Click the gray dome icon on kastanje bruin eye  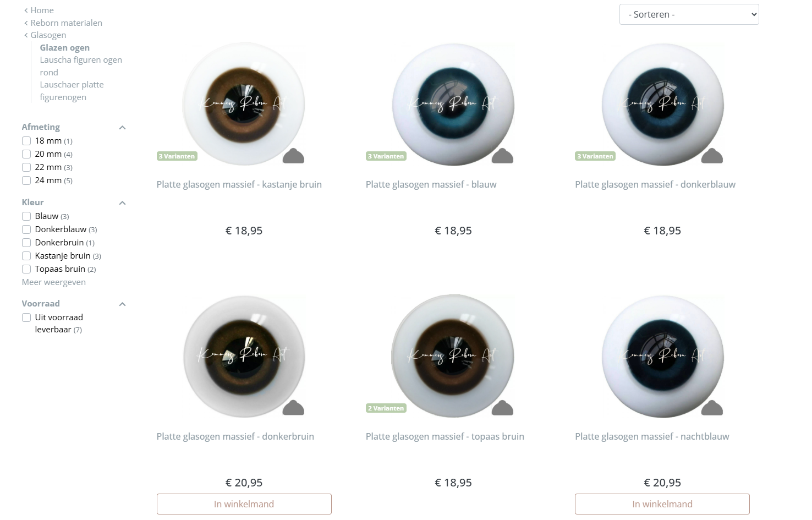(x=293, y=156)
